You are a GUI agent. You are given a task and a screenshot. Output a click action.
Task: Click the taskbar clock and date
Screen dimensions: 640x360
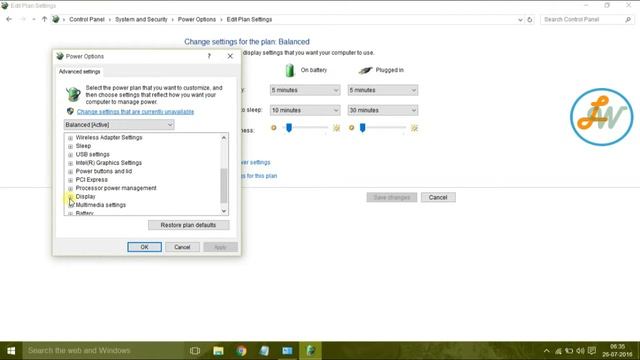point(618,351)
